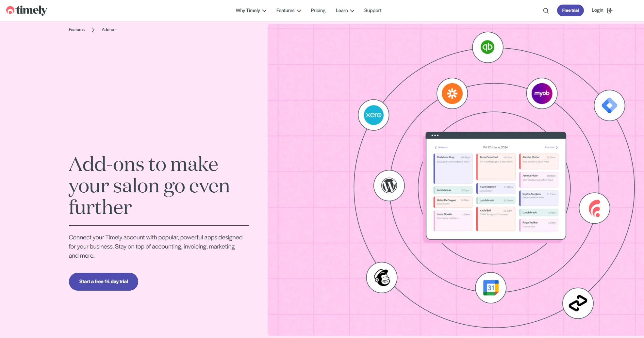Expand the Features dropdown menu
644x338 pixels.
[288, 10]
